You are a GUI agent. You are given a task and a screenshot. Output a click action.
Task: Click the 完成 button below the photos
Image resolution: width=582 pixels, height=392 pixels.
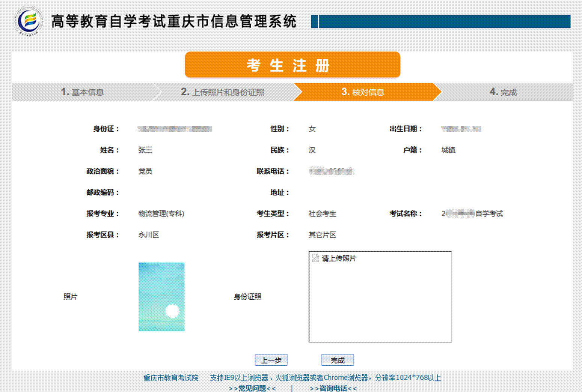click(337, 360)
